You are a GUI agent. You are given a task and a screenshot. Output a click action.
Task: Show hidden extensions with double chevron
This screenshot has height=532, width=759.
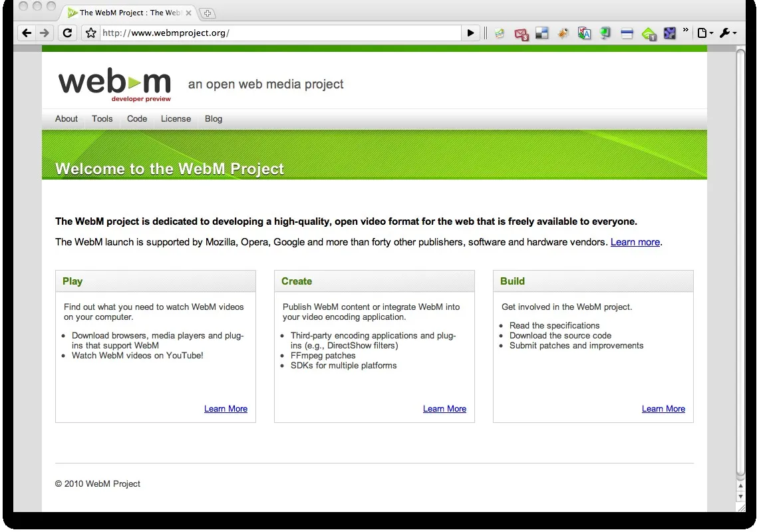point(685,30)
